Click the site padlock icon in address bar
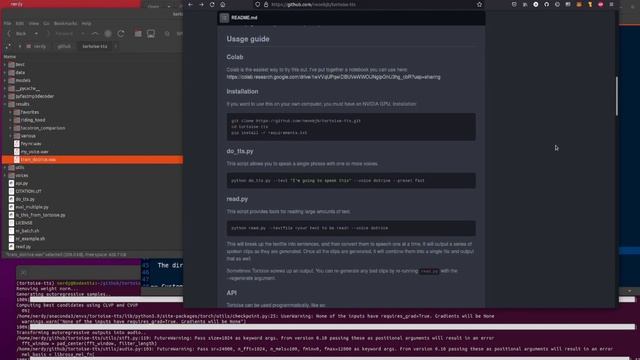 tap(266, 4)
